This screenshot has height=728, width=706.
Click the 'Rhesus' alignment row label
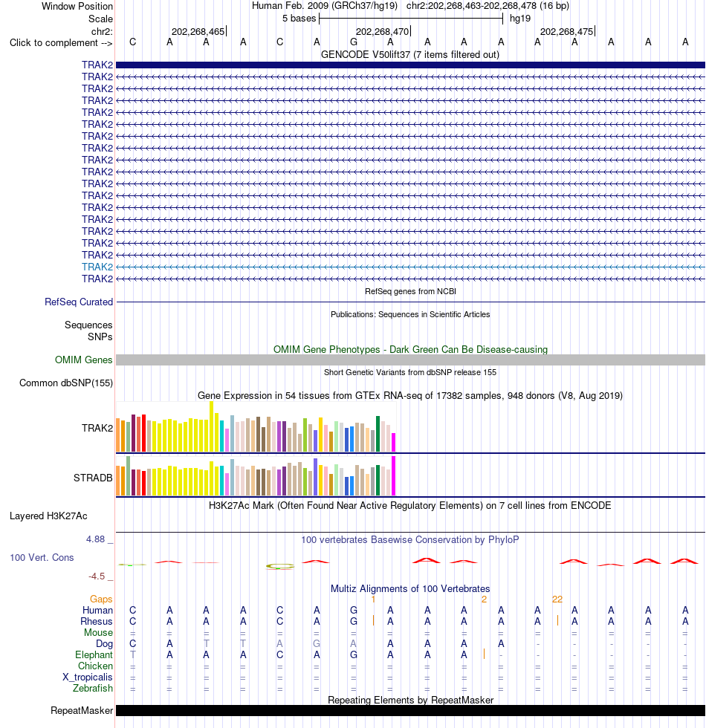coord(97,621)
